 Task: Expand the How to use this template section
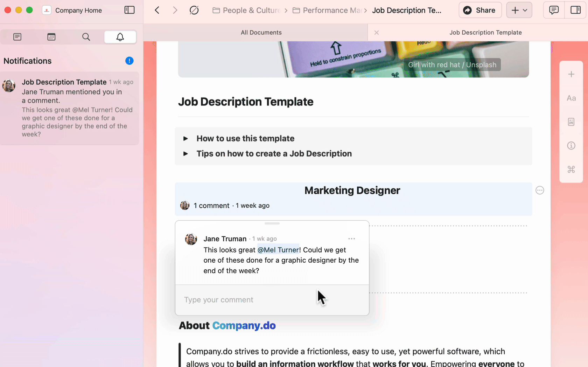(186, 138)
